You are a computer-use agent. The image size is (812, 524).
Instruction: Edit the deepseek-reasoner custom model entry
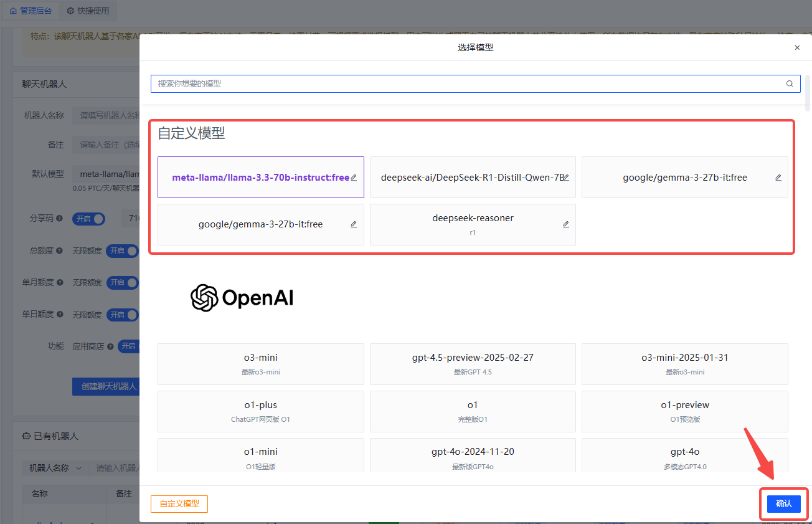[x=566, y=224]
